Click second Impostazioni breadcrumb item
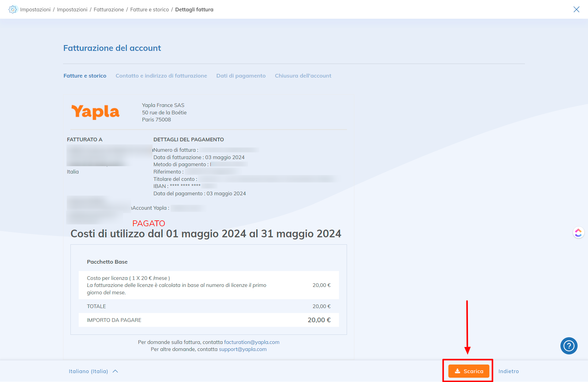Viewport: 588px width, 382px height. 72,10
